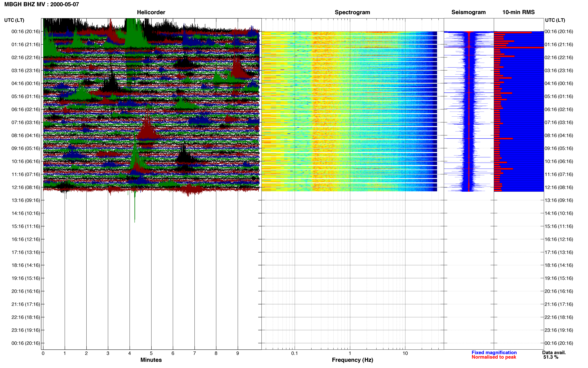Click the "Seismogram" panel heading
This screenshot has height=368, width=588.
coord(468,12)
